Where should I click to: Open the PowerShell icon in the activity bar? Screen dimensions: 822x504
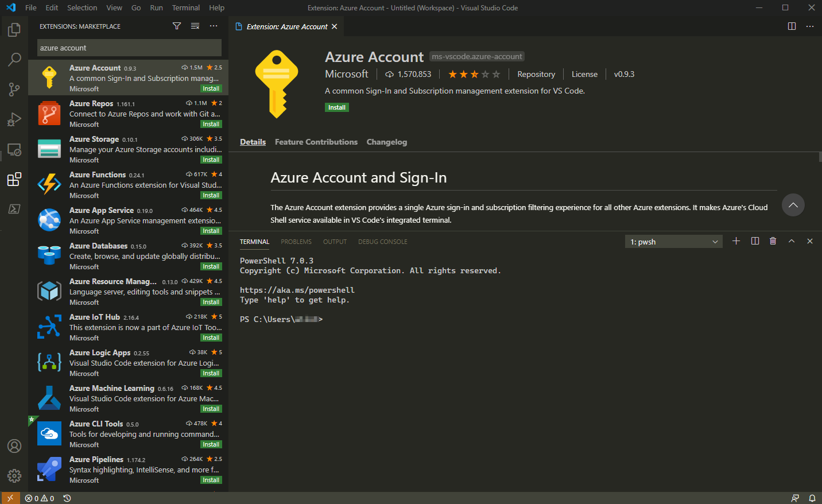pyautogui.click(x=14, y=209)
